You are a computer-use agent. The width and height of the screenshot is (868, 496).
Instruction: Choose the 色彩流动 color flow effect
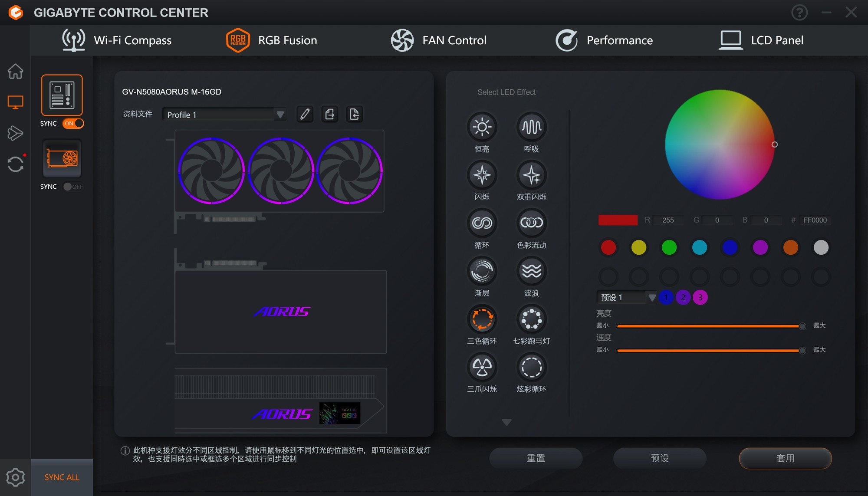[x=531, y=223]
